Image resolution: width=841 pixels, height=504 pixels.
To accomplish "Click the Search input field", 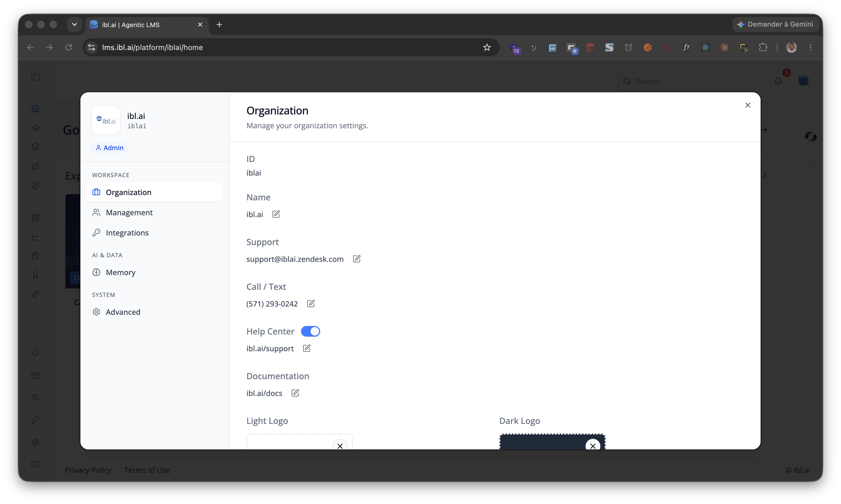I will pyautogui.click(x=686, y=81).
